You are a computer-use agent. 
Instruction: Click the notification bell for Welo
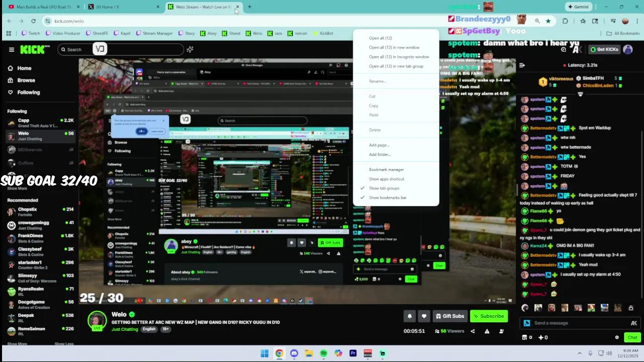[x=410, y=316]
